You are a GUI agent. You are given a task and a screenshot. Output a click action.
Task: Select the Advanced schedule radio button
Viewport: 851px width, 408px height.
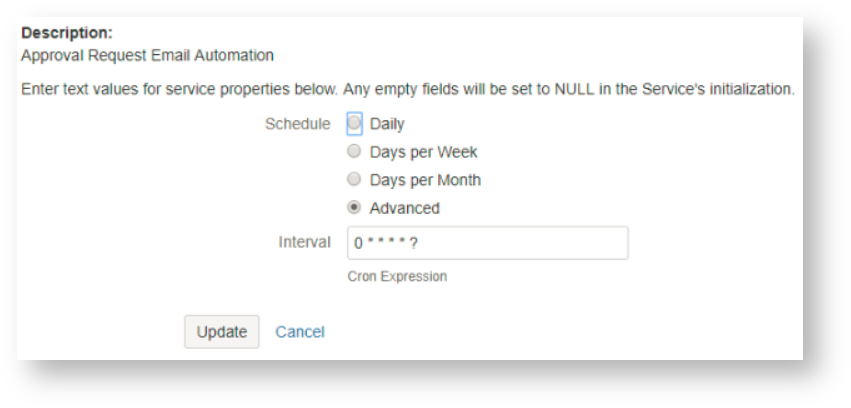pos(353,208)
